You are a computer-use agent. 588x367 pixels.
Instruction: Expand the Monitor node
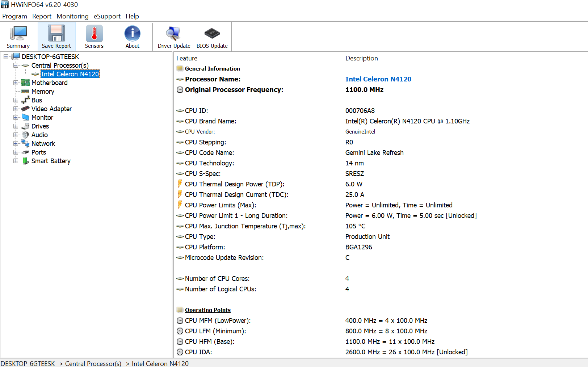(x=16, y=117)
